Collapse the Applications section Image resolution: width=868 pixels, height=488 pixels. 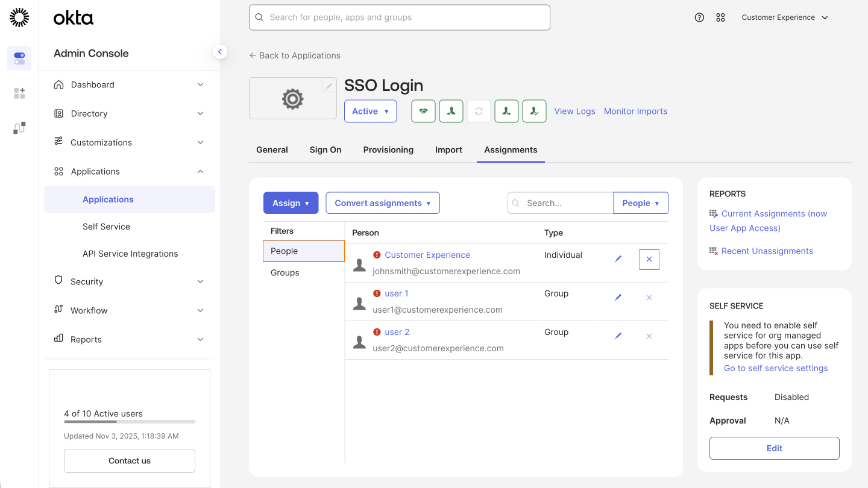[x=200, y=171]
